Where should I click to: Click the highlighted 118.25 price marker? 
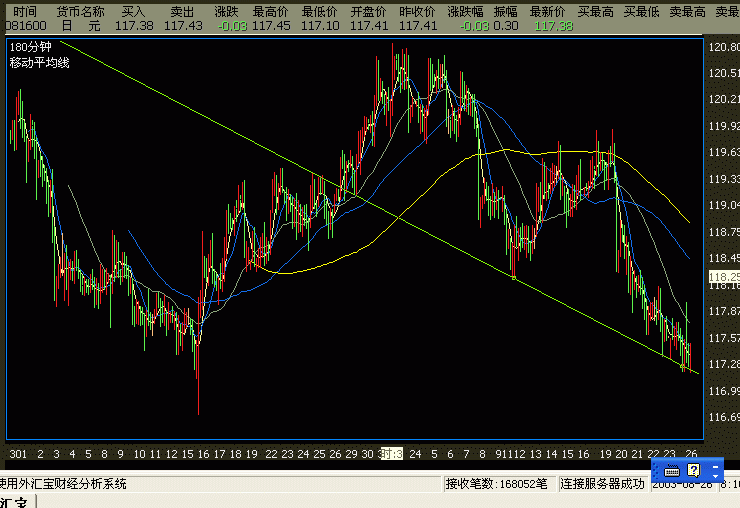[724, 277]
